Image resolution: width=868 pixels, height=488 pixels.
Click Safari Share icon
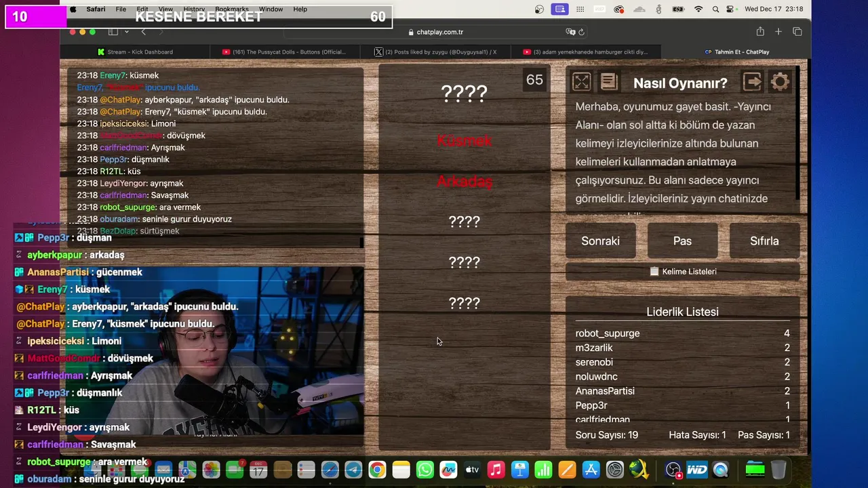pyautogui.click(x=760, y=32)
